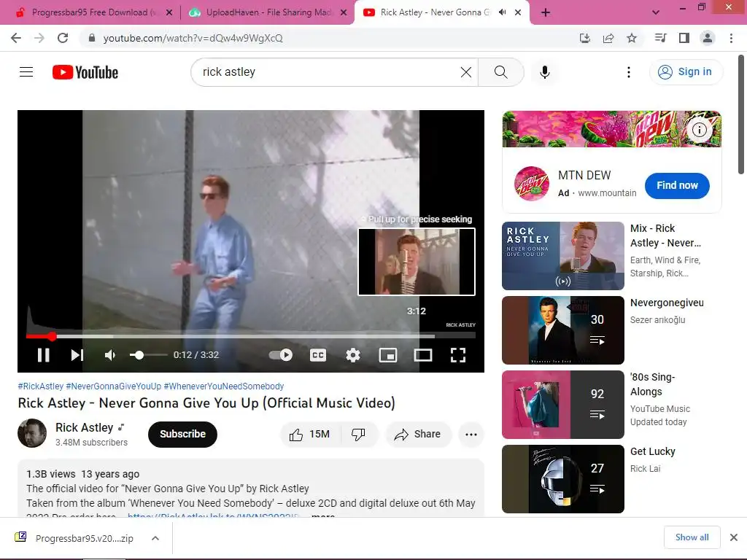Viewport: 747px width, 560px height.
Task: Bookmark this tab with the star
Action: pyautogui.click(x=632, y=38)
